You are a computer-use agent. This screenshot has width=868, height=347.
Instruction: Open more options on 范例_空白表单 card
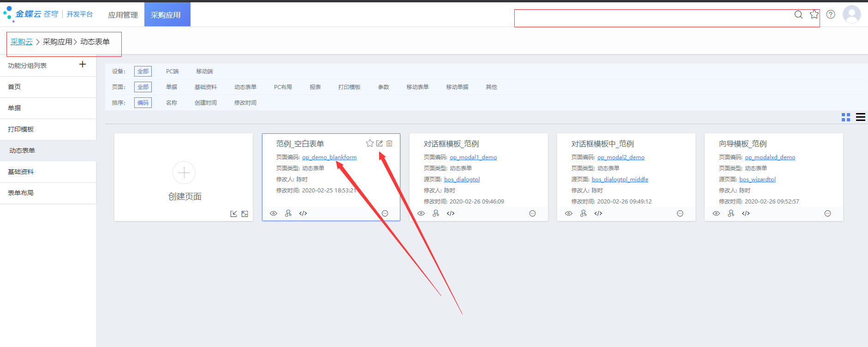point(385,213)
